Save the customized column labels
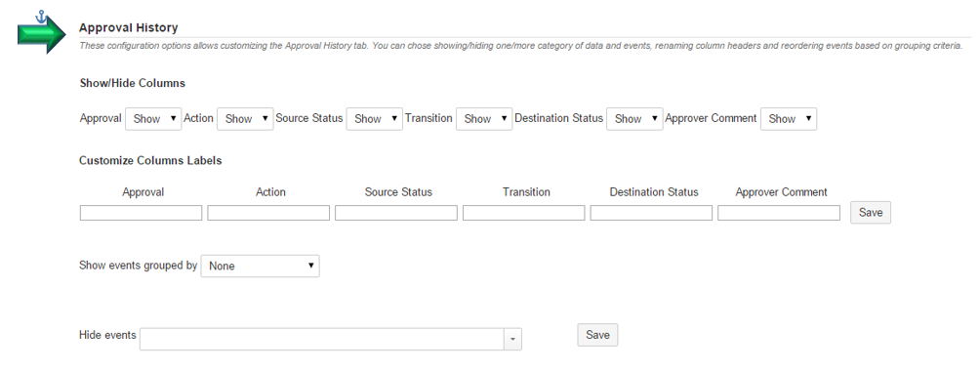 [x=871, y=213]
